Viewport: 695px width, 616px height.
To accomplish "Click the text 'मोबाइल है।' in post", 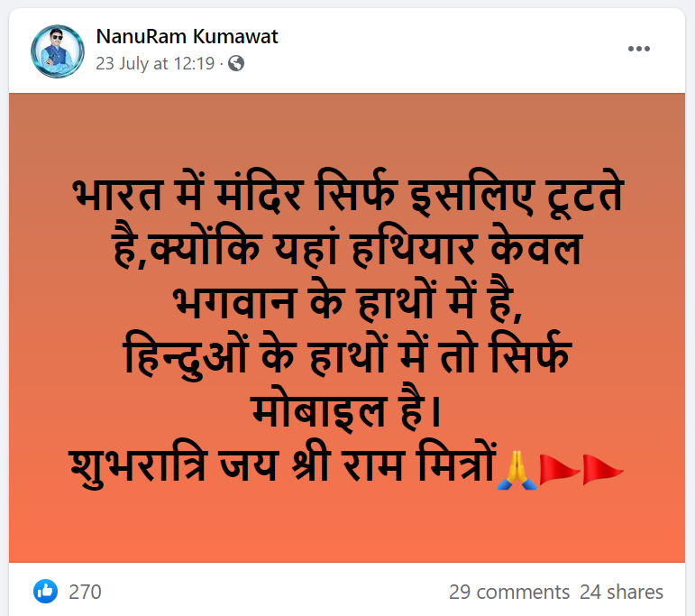I will 346,409.
